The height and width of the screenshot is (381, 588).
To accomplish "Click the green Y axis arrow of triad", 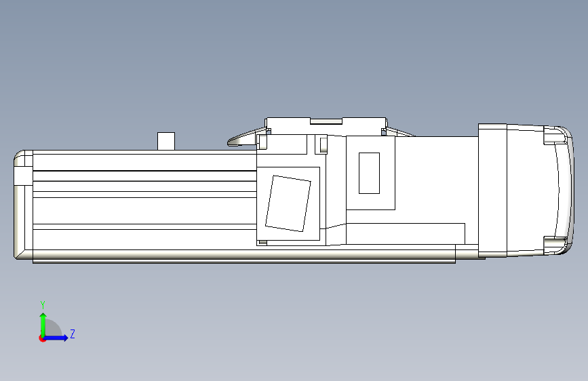I will [43, 324].
